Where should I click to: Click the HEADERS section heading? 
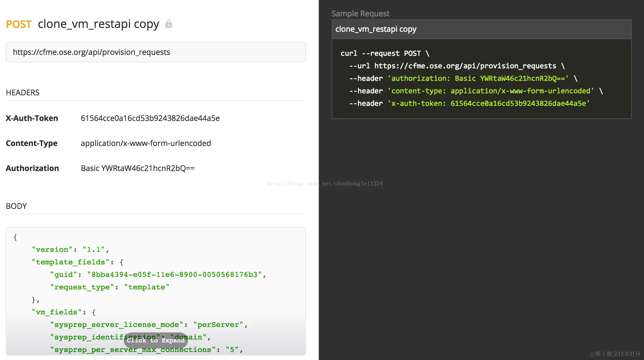pos(22,92)
